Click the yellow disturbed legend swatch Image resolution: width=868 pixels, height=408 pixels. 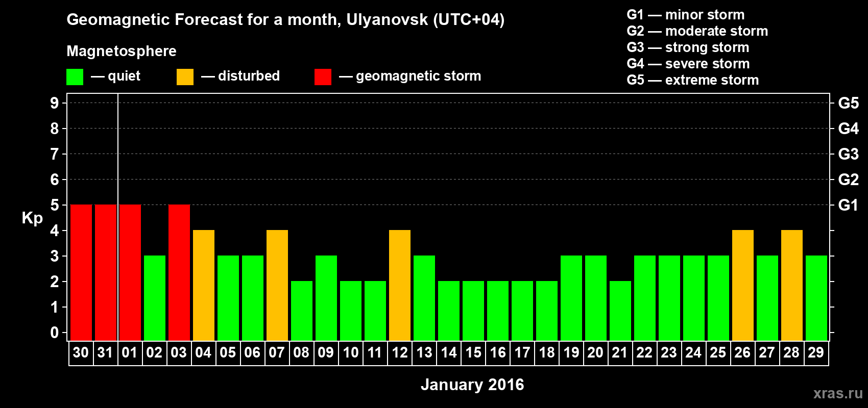(185, 77)
